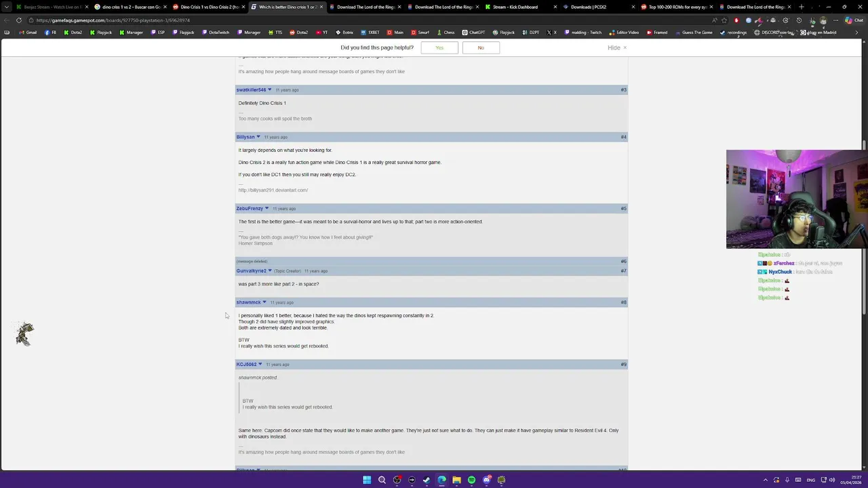Open Discord from the taskbar
Viewport: 868px width, 488px height.
(486, 480)
